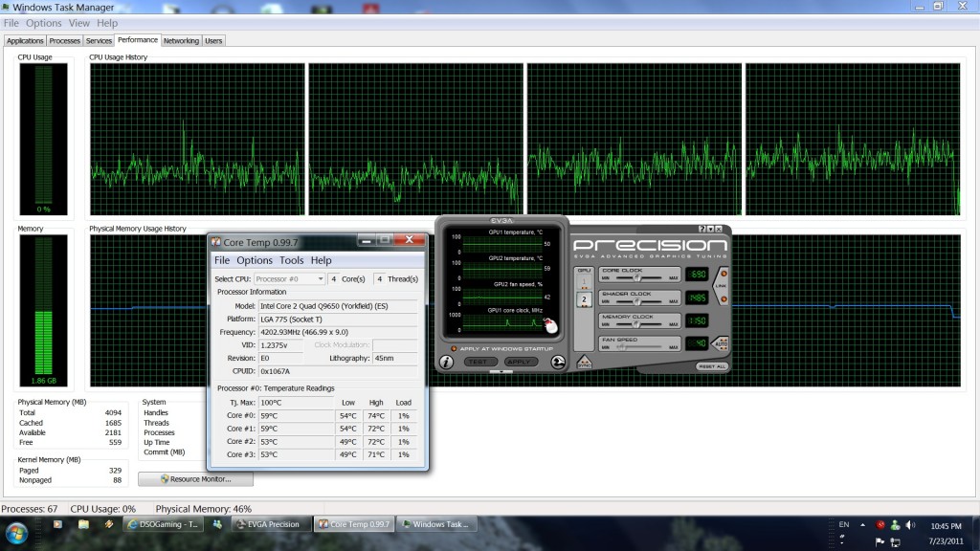Open the Select CPU Processor #0 dropdown
Viewport: 980px width, 551px height.
point(290,278)
